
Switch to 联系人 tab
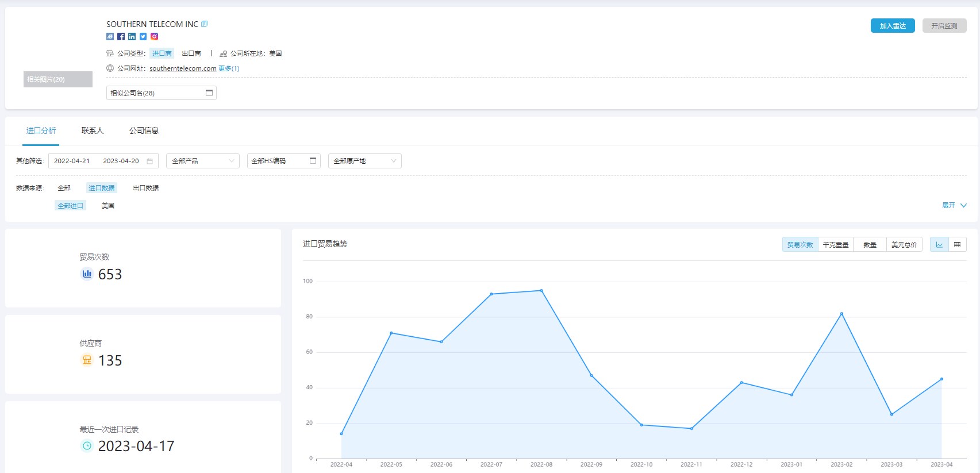[x=93, y=130]
